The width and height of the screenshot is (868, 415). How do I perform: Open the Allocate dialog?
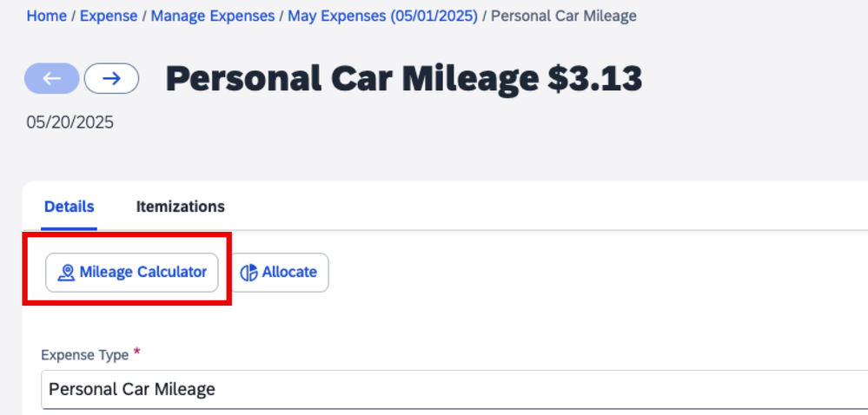click(280, 273)
